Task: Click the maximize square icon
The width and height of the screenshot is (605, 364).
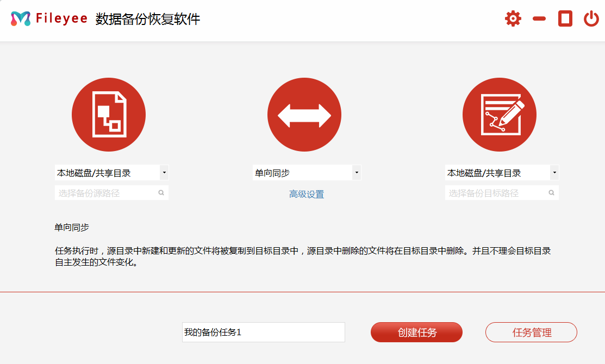Action: tap(565, 18)
